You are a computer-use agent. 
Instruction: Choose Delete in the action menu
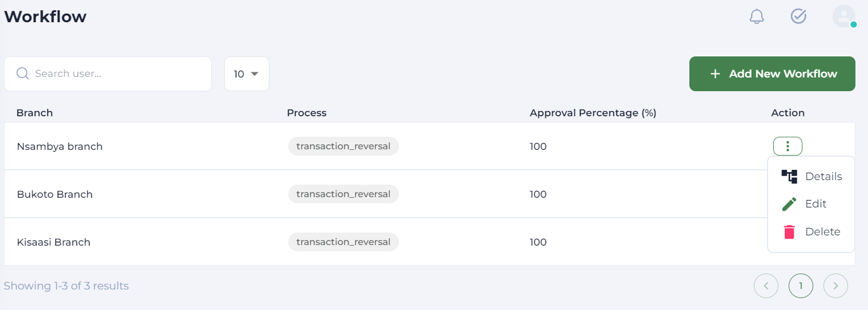click(x=822, y=232)
